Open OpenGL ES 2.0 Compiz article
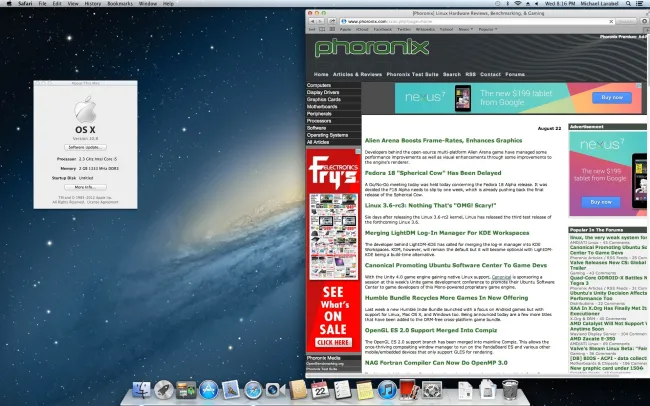 click(431, 330)
